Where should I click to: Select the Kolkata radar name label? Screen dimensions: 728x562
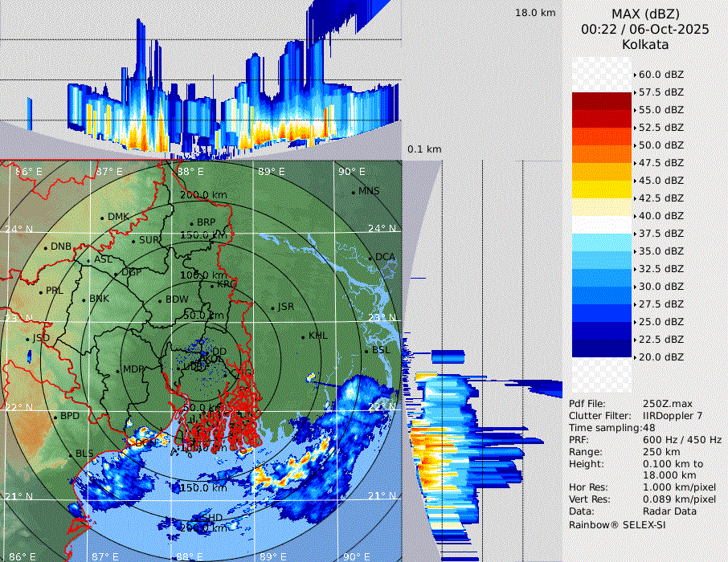pos(644,44)
